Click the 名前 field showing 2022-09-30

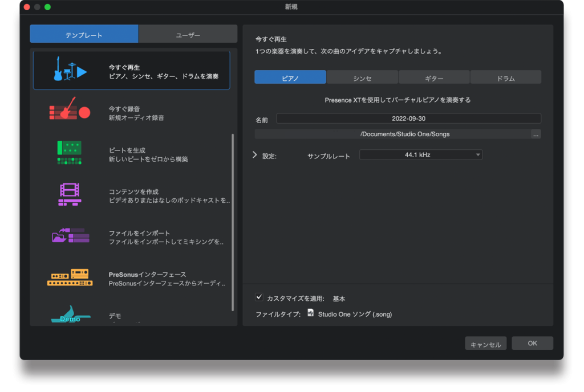(x=408, y=119)
